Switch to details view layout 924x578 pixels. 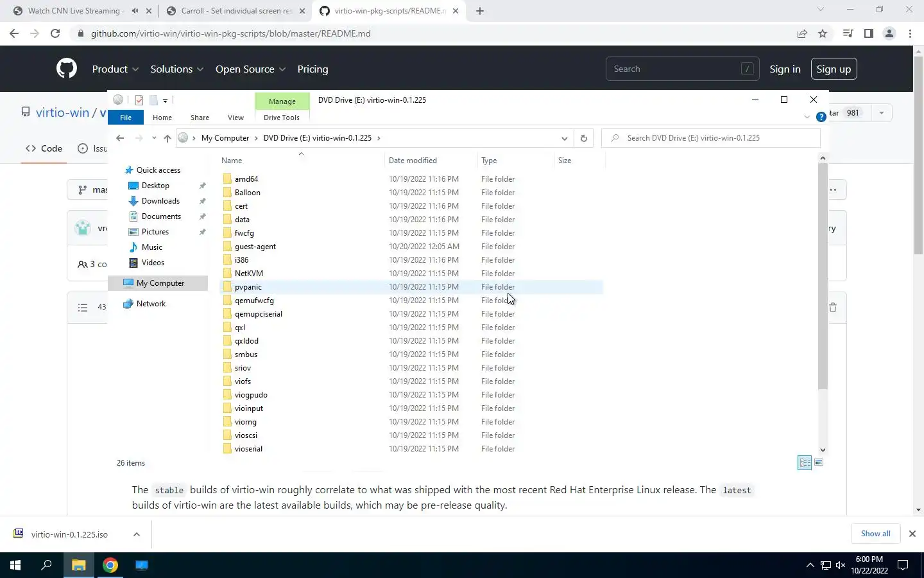[805, 462]
